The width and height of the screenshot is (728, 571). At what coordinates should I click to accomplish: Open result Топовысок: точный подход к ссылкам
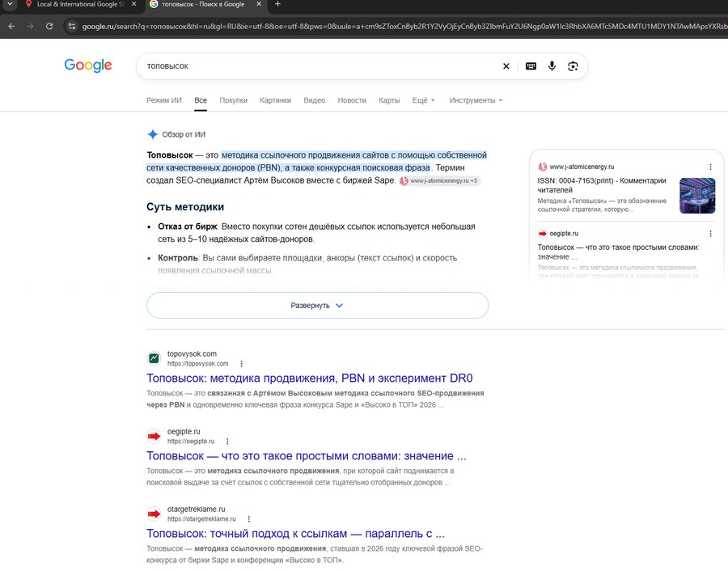pyautogui.click(x=296, y=534)
